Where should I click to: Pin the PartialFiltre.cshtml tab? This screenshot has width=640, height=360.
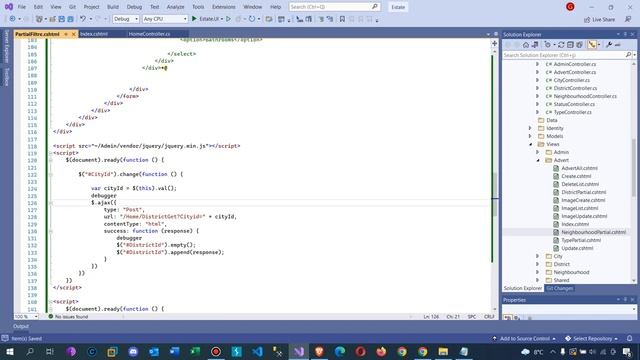coord(66,34)
